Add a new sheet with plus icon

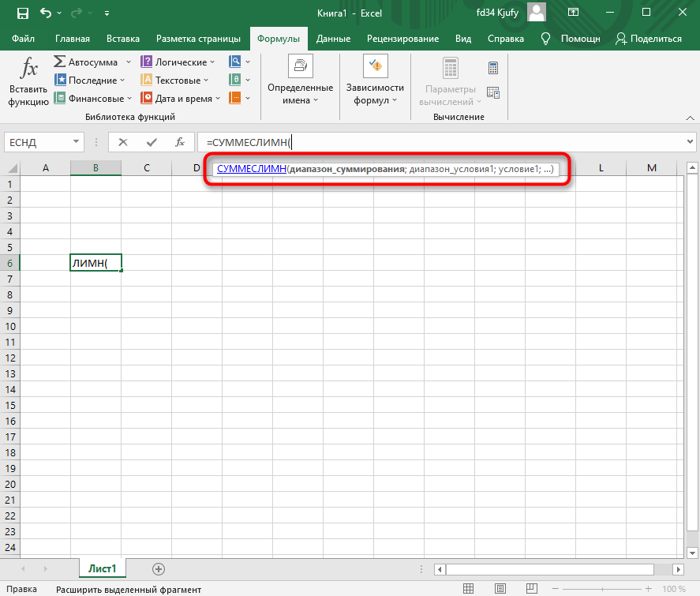(158, 568)
